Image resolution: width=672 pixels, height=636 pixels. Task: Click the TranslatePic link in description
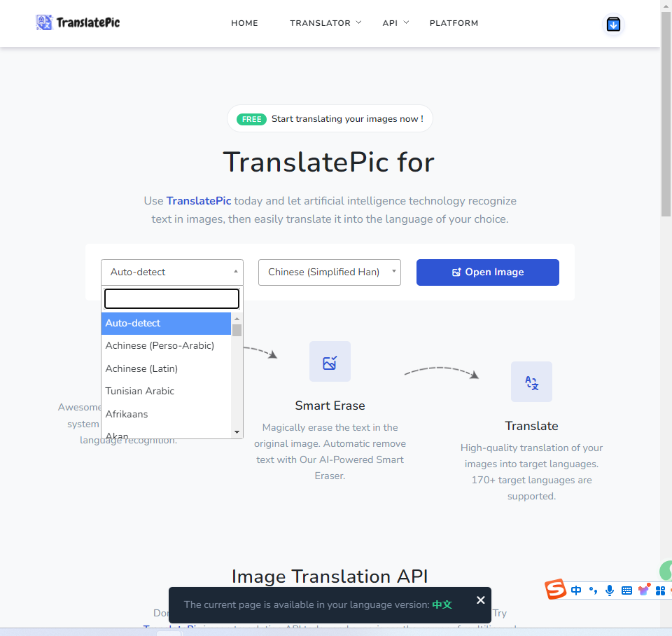(x=199, y=201)
